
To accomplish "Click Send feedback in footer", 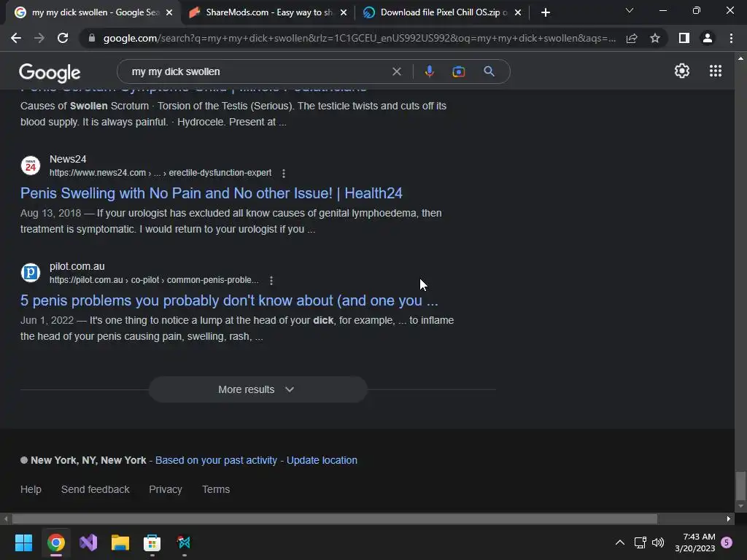I will (x=96, y=489).
